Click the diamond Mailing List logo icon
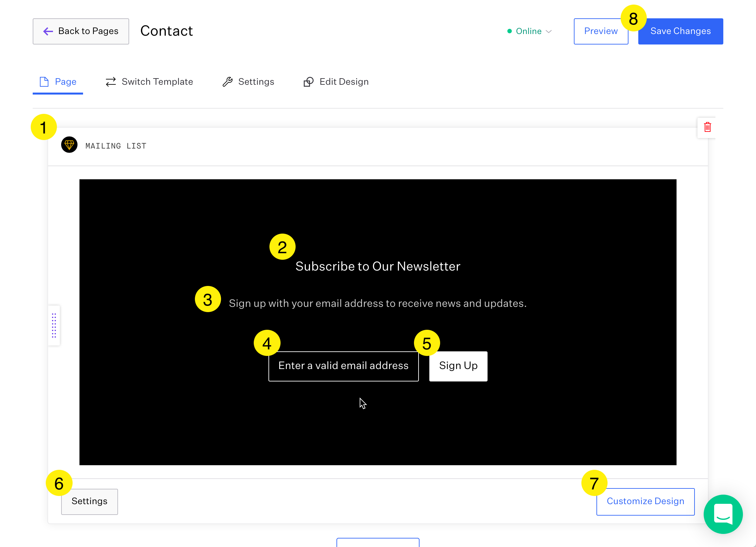756x547 pixels. (x=69, y=145)
